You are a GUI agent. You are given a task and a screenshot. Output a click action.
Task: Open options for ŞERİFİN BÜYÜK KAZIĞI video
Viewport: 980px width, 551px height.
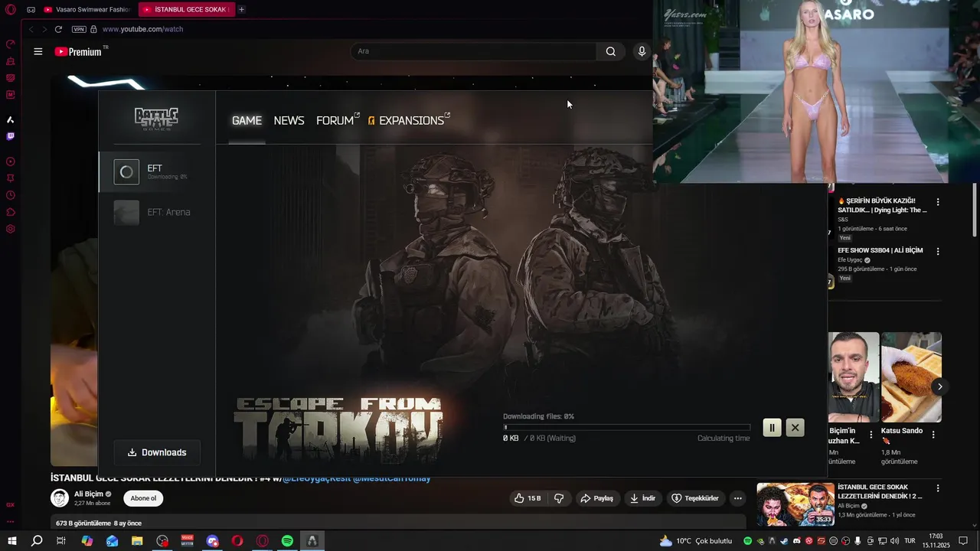(x=938, y=202)
